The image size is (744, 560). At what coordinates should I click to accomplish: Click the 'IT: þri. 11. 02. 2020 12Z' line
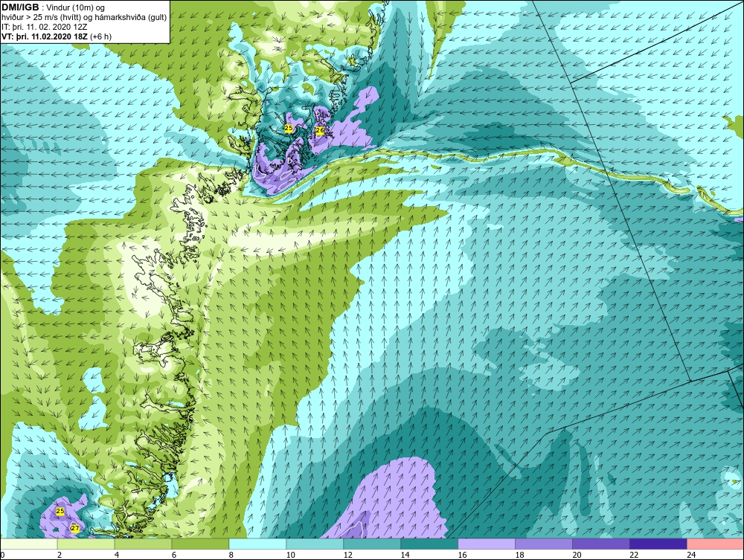click(x=45, y=27)
